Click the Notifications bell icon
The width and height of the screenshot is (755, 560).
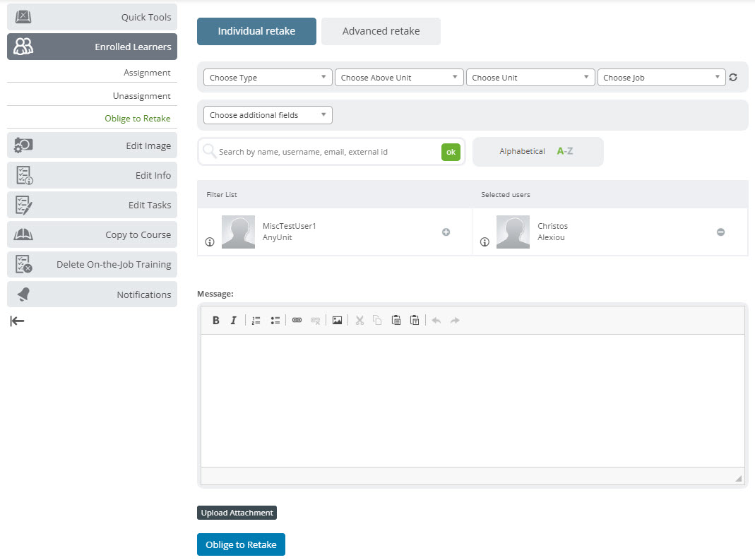coord(23,294)
